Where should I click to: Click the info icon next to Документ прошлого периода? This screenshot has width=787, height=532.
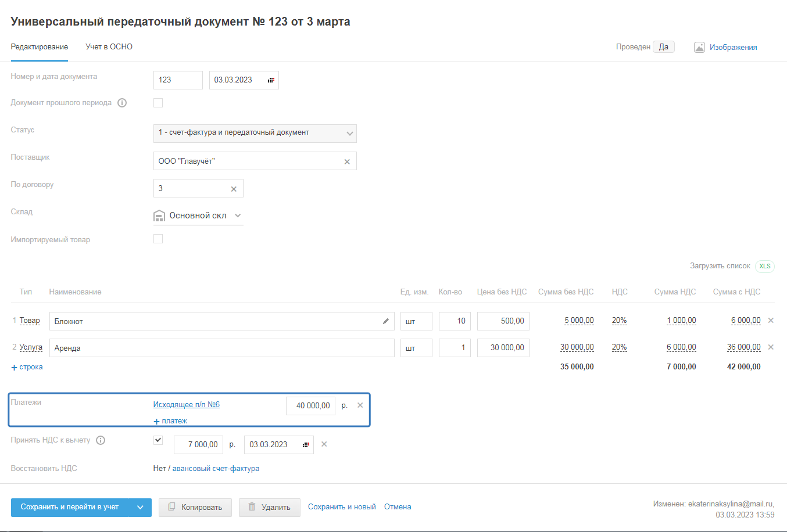(122, 103)
